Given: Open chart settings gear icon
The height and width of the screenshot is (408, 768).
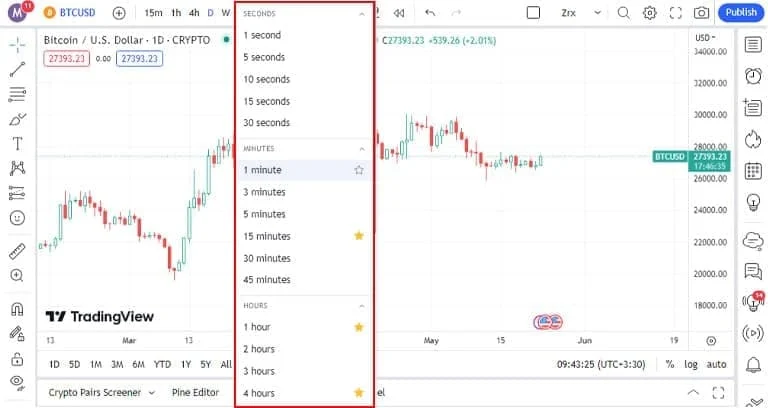Looking at the screenshot, I should [x=649, y=13].
